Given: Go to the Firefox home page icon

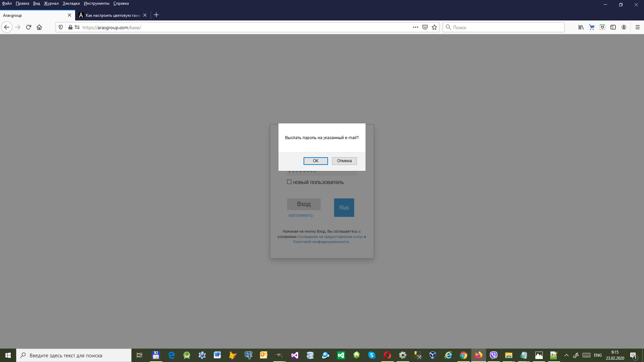Looking at the screenshot, I should [39, 27].
